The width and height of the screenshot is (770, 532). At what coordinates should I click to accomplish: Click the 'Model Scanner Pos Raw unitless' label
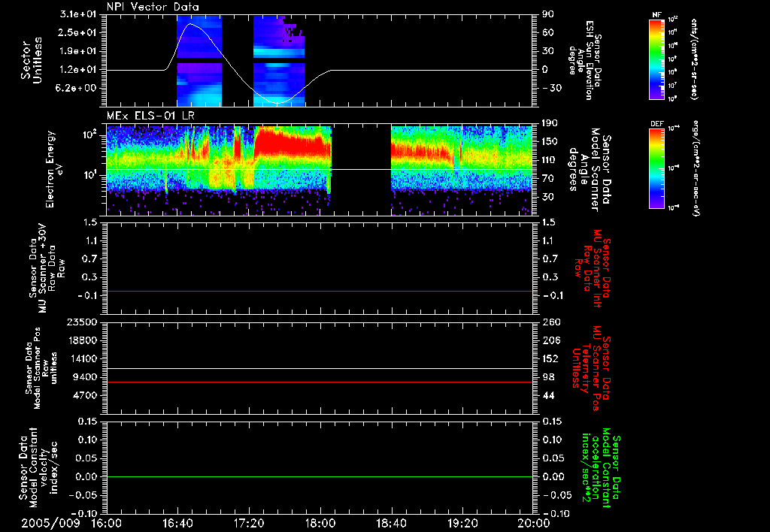(41, 368)
